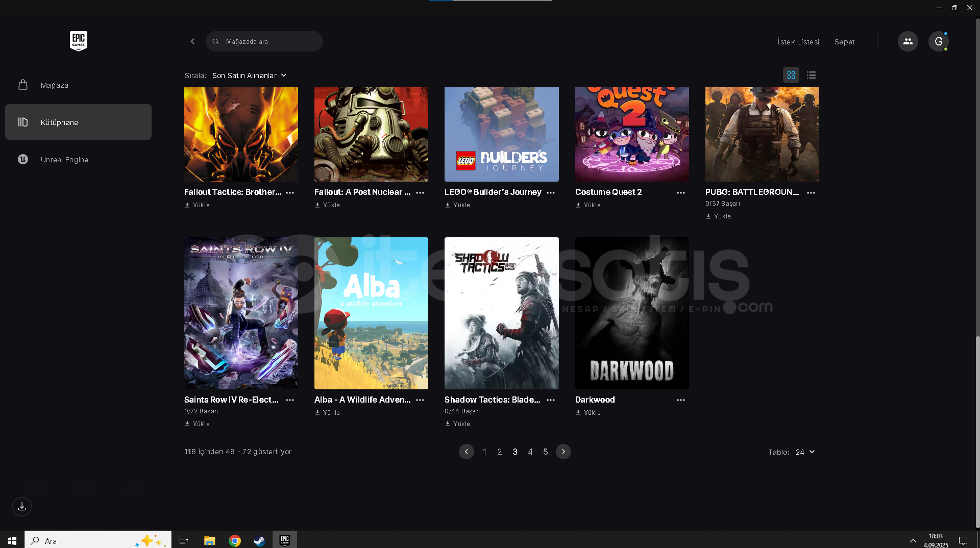Open options menu for Shadow Tactics
The image size is (980, 548).
[x=551, y=400]
